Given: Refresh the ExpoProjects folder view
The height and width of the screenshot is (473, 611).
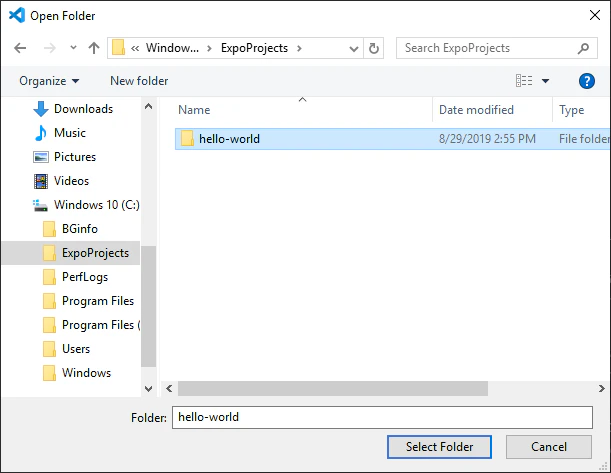Looking at the screenshot, I should (373, 48).
